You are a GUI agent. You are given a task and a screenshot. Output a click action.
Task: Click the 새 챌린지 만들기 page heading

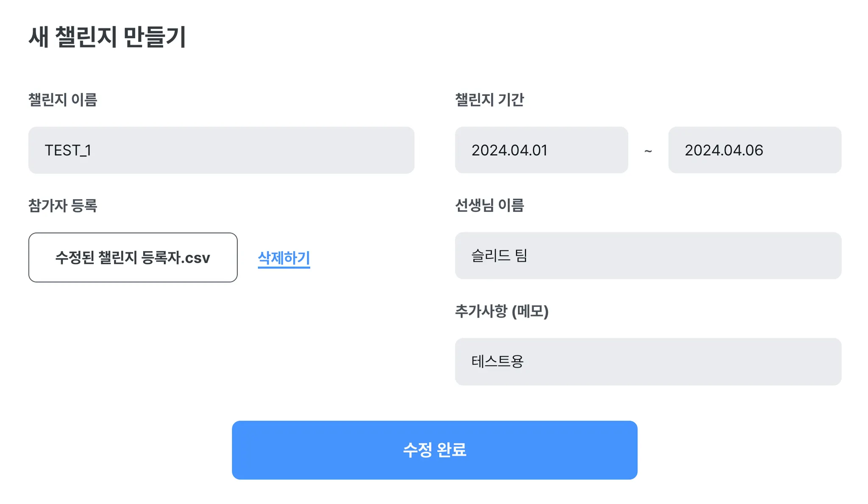point(107,37)
